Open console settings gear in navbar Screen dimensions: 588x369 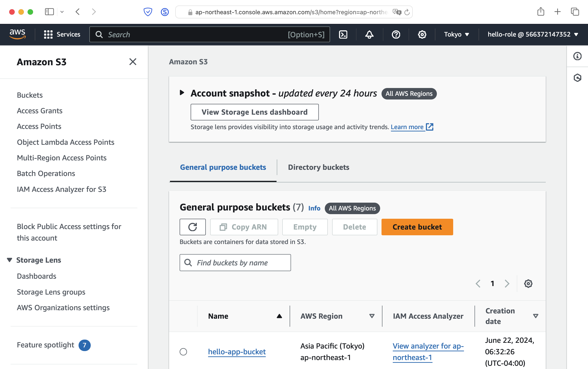[x=422, y=34]
